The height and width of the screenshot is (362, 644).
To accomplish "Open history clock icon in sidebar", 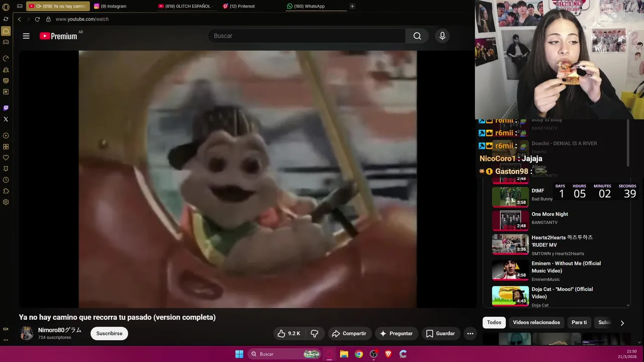I will coord(6,180).
